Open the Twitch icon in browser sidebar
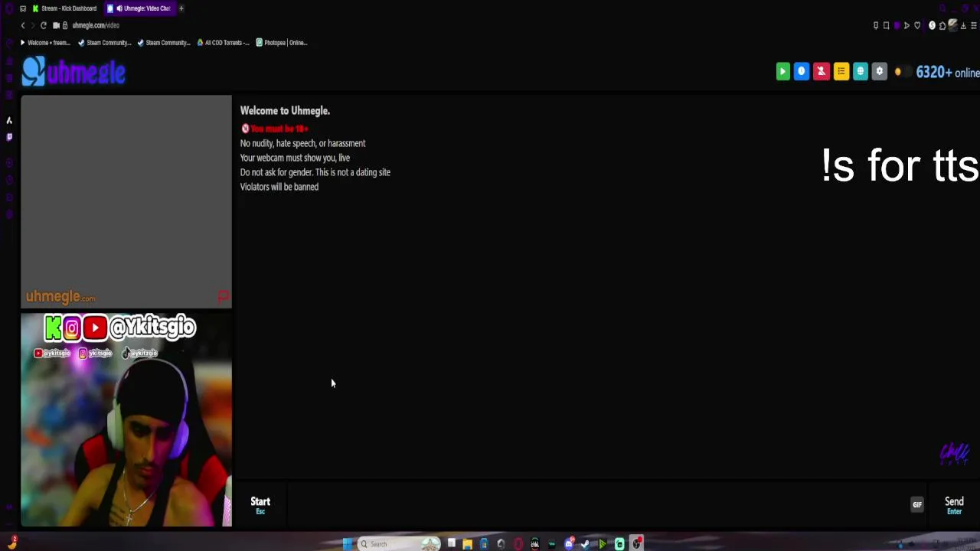The height and width of the screenshot is (551, 980). (x=9, y=137)
